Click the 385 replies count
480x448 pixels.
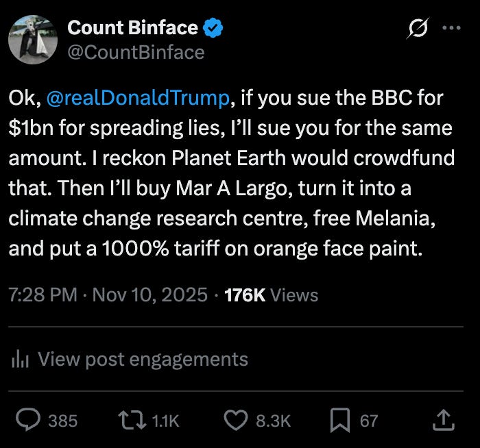pos(62,421)
